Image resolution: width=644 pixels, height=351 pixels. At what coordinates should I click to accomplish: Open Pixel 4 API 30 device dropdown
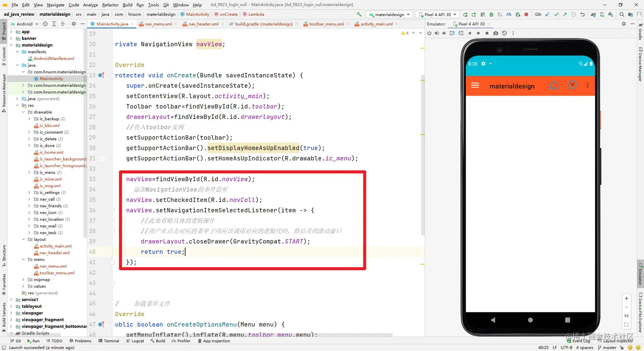(x=437, y=14)
